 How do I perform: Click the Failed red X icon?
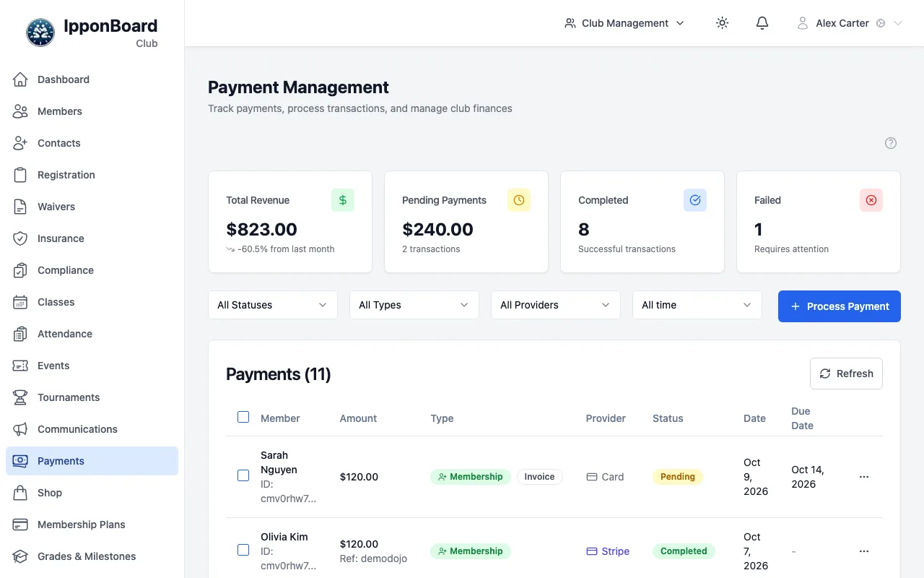tap(871, 200)
